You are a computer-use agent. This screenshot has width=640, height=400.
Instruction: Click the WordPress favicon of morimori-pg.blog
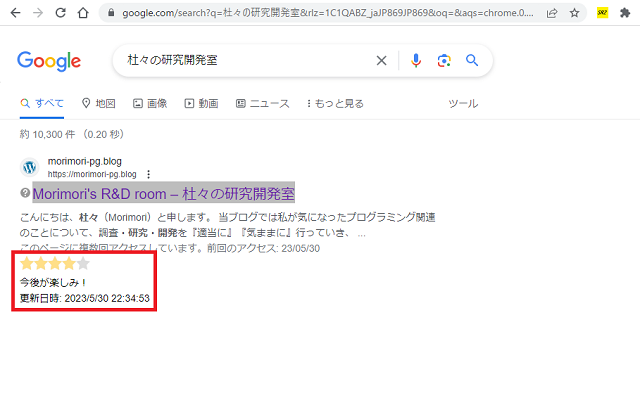tap(29, 167)
